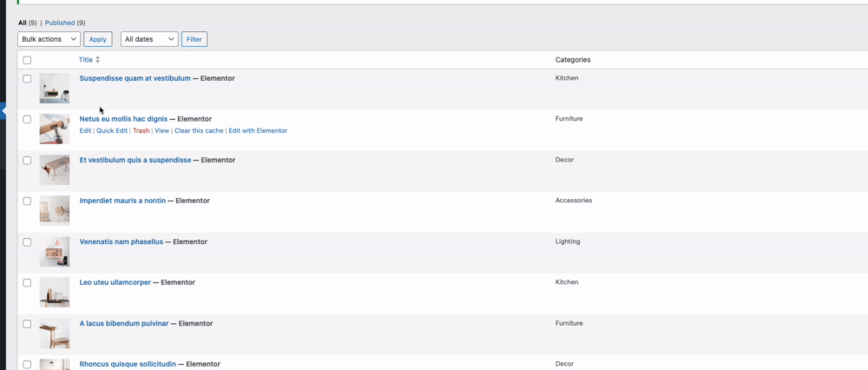
Task: Open Quick Edit for Netus eu mollis
Action: click(x=112, y=131)
